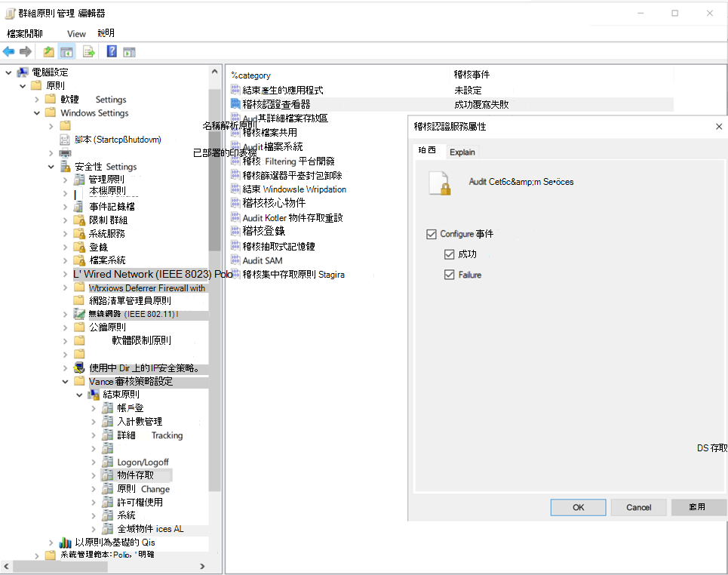This screenshot has height=575, width=728.
Task: Open the View menu
Action: [75, 33]
